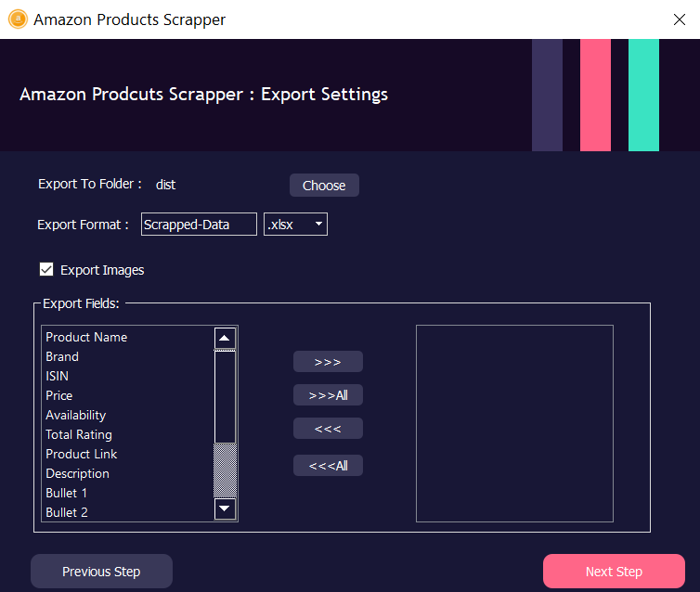
Task: Click the list scrollbar up arrow
Action: 225,338
